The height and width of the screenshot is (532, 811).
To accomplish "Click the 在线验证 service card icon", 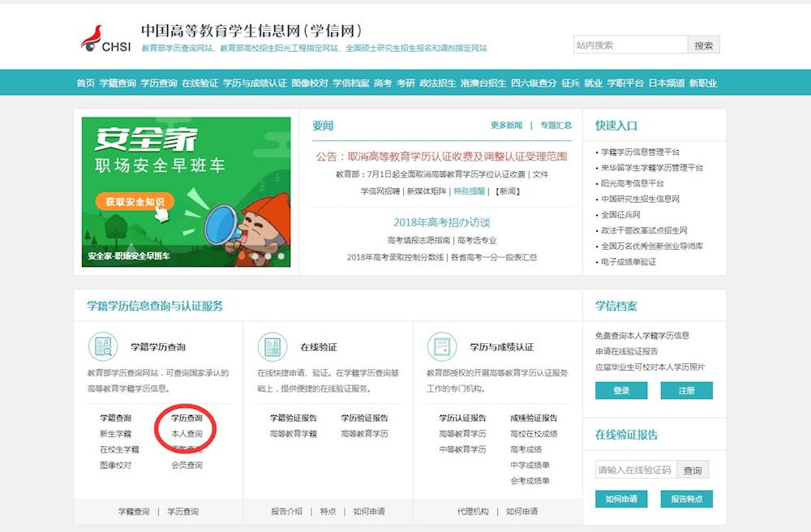I will (x=272, y=346).
